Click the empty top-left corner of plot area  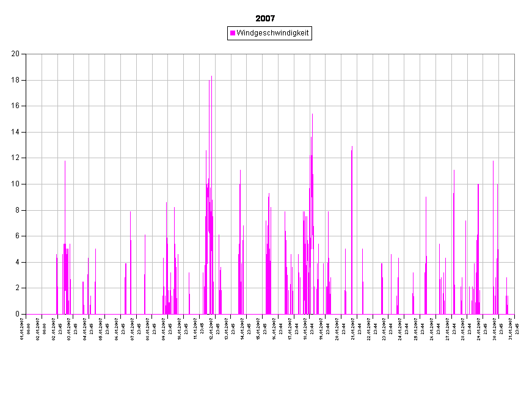34,62
